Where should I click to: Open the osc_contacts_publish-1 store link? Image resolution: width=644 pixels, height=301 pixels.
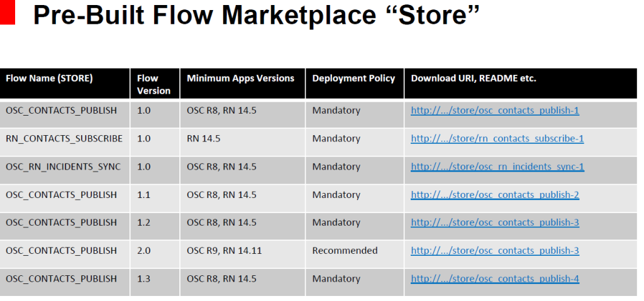(x=495, y=111)
